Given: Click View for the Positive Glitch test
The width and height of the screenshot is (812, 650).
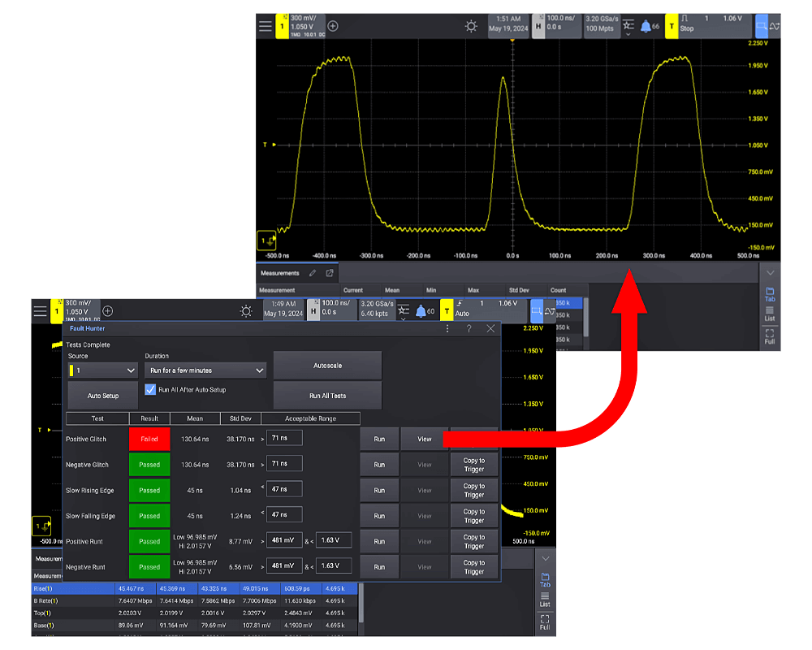Looking at the screenshot, I should (x=425, y=439).
